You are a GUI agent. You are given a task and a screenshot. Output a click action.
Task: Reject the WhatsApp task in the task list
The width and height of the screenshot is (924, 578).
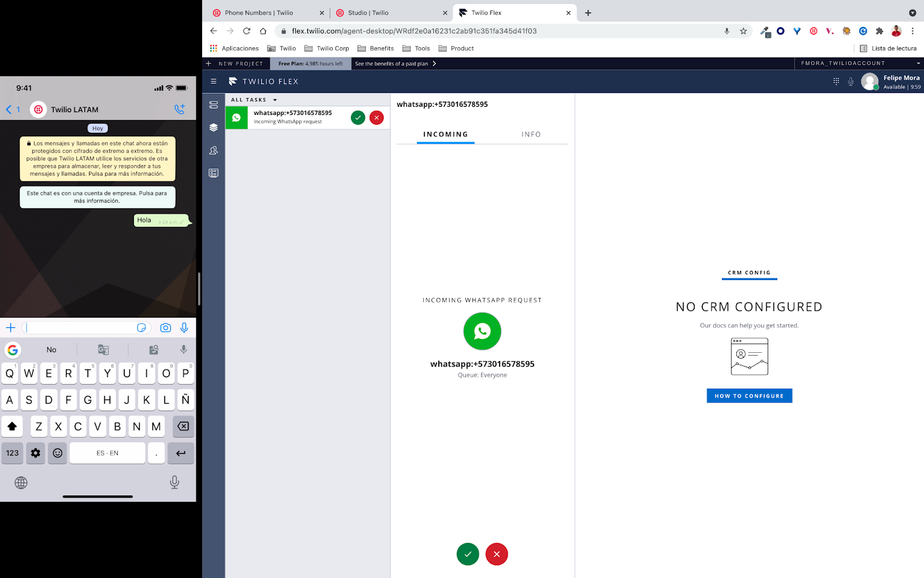[377, 118]
